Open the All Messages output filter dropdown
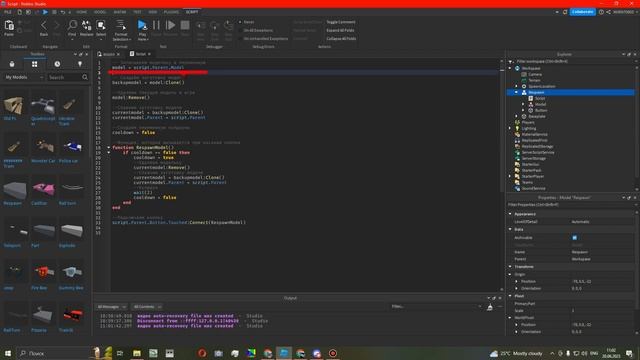 [111, 307]
